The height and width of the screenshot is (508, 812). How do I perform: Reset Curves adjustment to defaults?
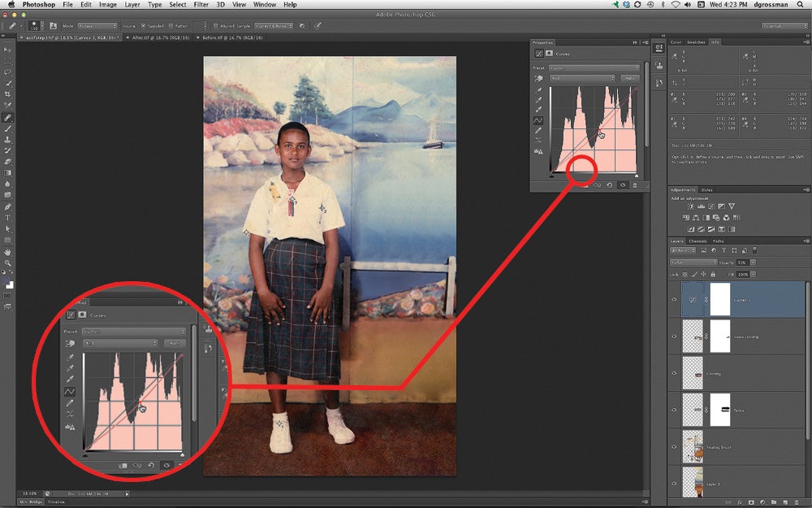click(610, 185)
